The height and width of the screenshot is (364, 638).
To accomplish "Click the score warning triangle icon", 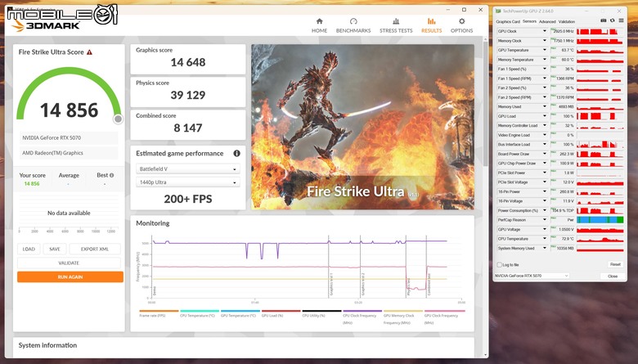I will click(x=89, y=52).
